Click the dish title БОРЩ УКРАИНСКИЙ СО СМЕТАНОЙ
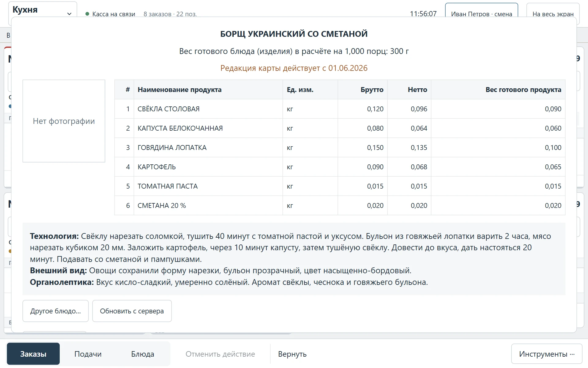The image size is (588, 368). tap(294, 34)
